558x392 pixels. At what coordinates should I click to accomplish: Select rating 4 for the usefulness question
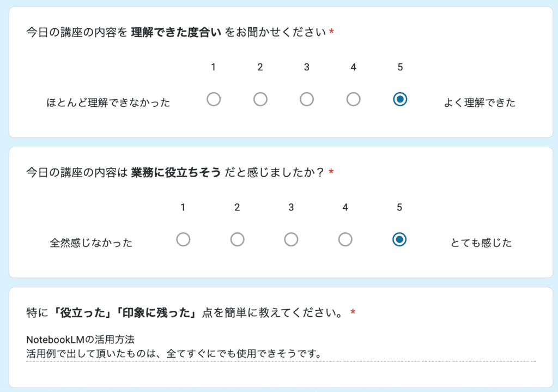(345, 239)
